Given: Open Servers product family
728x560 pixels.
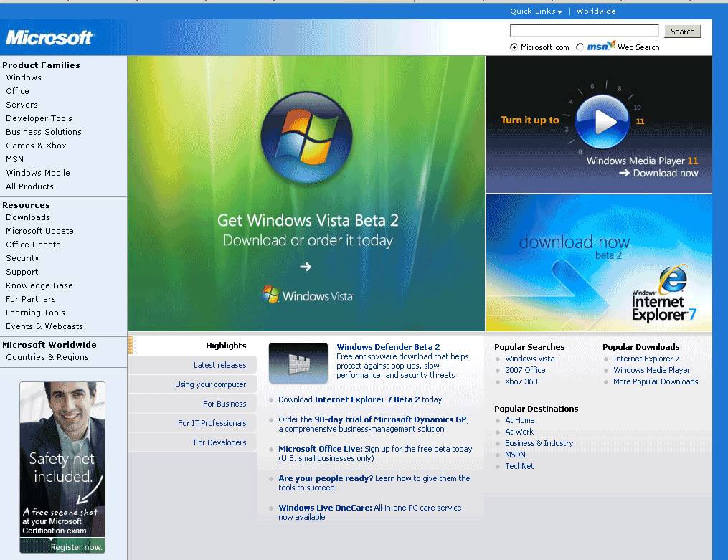Looking at the screenshot, I should [22, 105].
